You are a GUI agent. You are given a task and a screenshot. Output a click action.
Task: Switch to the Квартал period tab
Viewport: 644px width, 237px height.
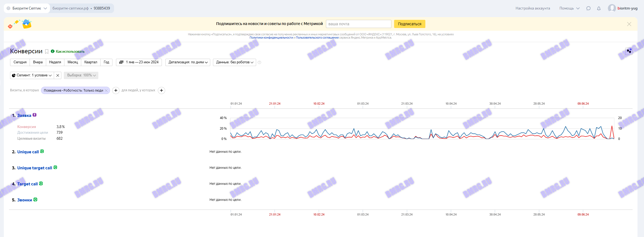(x=90, y=62)
